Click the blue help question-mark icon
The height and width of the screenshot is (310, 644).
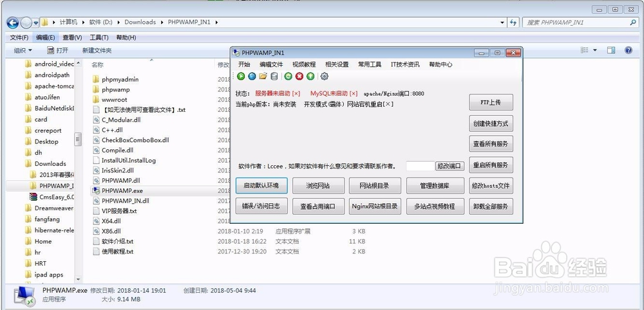coord(629,50)
